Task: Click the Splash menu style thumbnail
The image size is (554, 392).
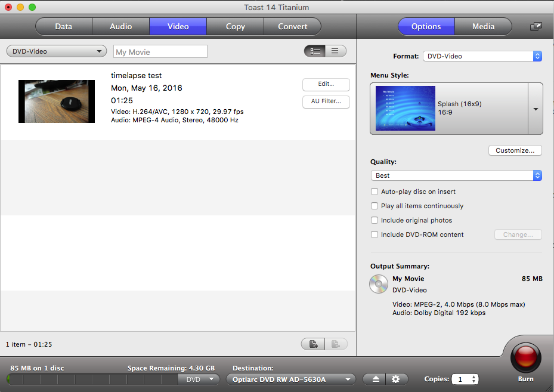Action: [x=406, y=108]
